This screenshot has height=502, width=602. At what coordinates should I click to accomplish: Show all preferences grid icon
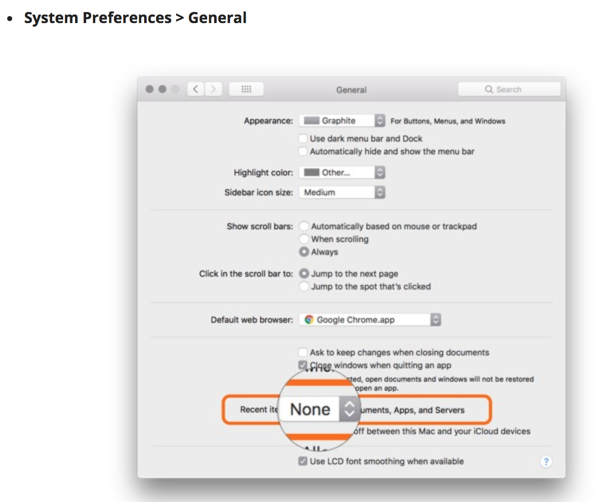click(x=246, y=89)
